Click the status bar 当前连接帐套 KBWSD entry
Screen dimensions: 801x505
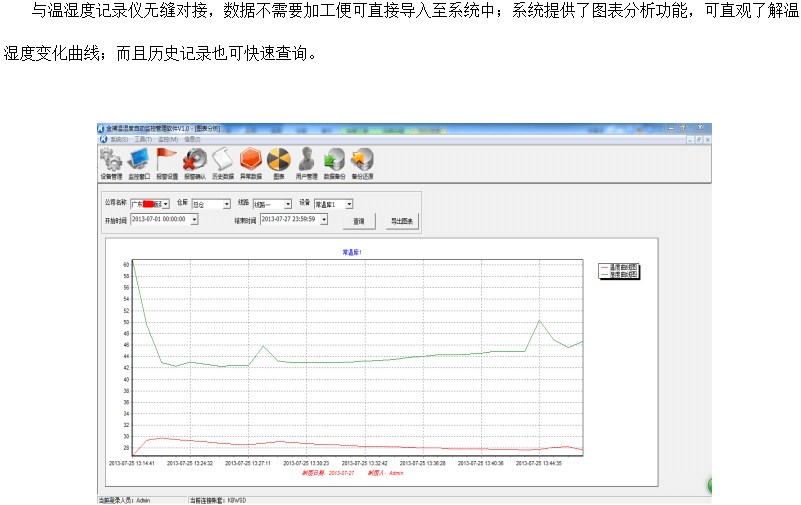pos(218,500)
